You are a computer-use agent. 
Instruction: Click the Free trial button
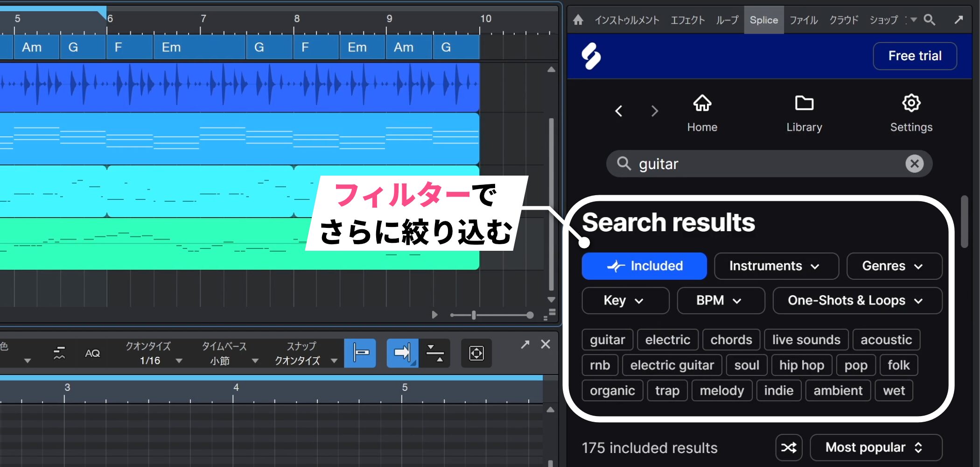(915, 56)
